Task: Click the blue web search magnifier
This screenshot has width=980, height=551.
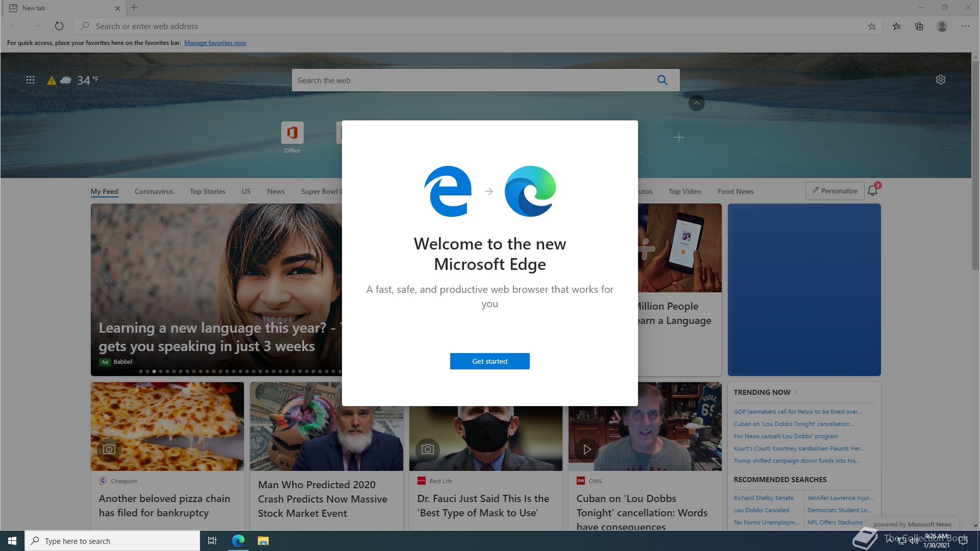Action: [x=663, y=80]
